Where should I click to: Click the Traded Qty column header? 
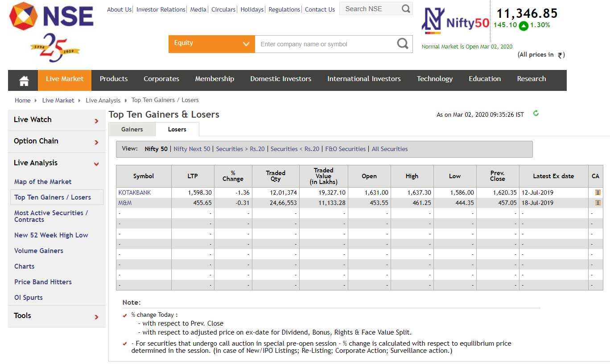[276, 176]
